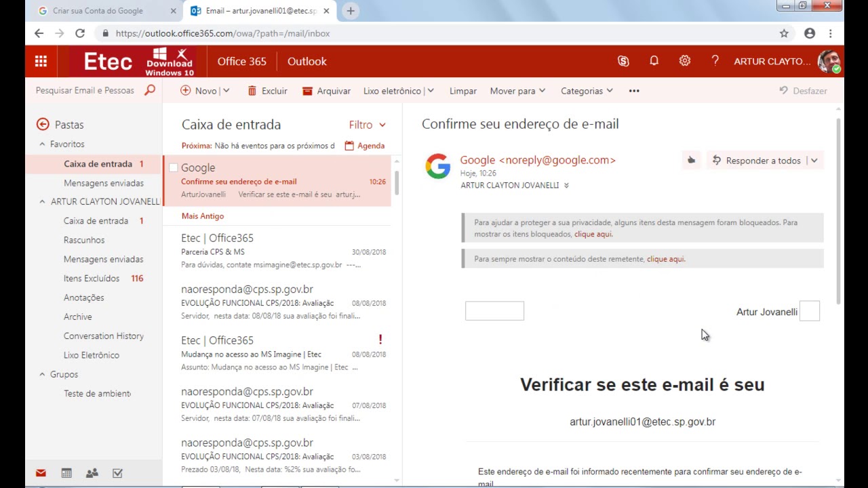This screenshot has height=488, width=868.
Task: Open Categorias dropdown
Action: click(587, 91)
